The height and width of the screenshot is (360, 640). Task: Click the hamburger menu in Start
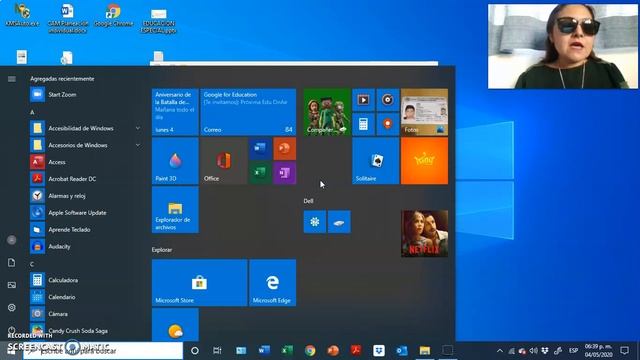(11, 79)
